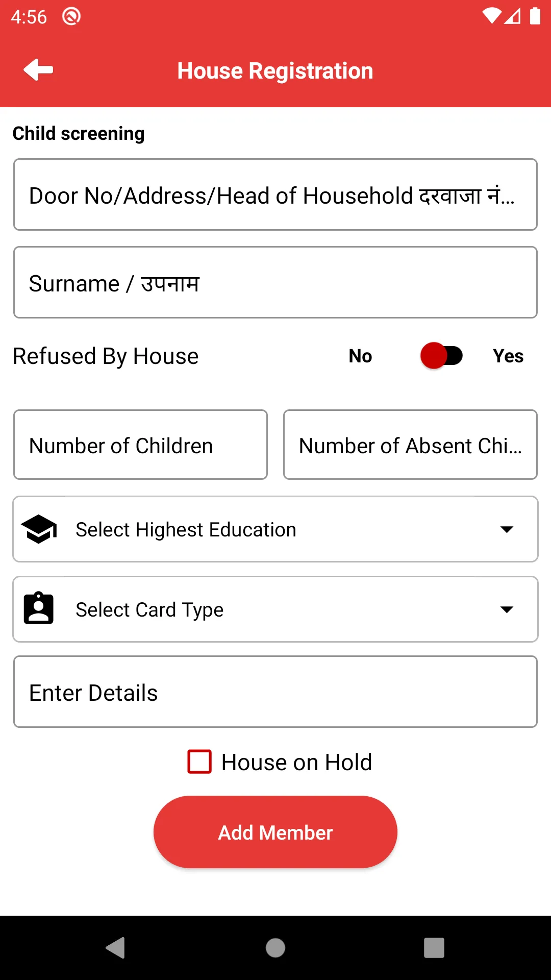
Task: Check the House on Hold checkbox
Action: point(199,762)
